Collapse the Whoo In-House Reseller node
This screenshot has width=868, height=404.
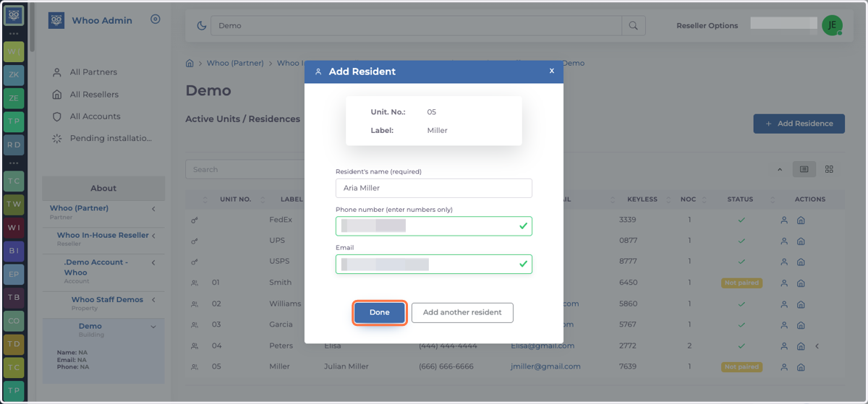[x=153, y=236]
